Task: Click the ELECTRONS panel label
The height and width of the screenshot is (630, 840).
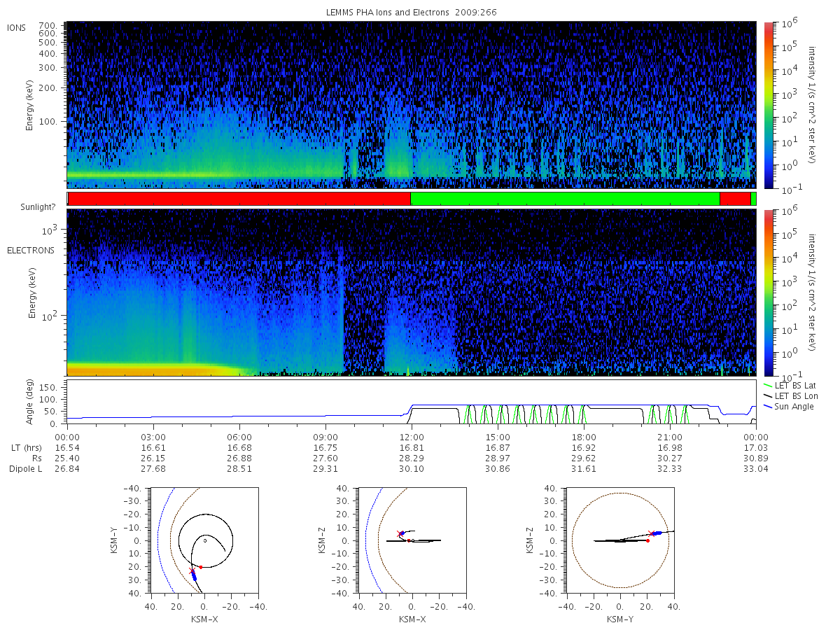Action: pyautogui.click(x=30, y=250)
